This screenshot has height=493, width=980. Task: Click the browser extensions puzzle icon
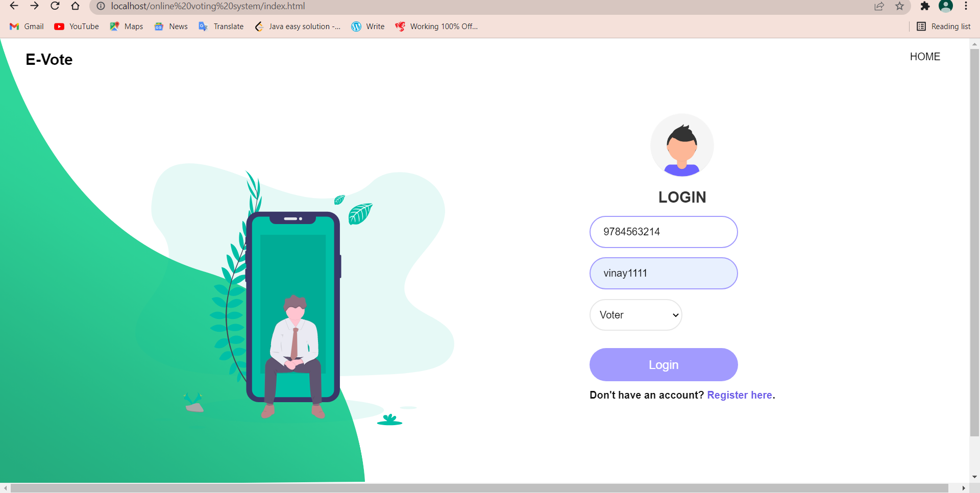pyautogui.click(x=925, y=6)
